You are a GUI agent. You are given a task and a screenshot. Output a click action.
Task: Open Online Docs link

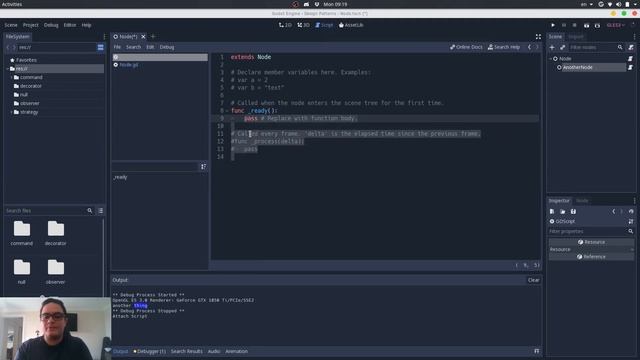click(466, 47)
